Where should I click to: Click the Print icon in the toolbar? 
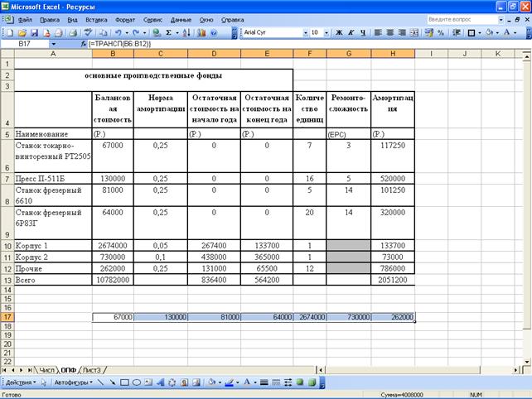point(73,32)
